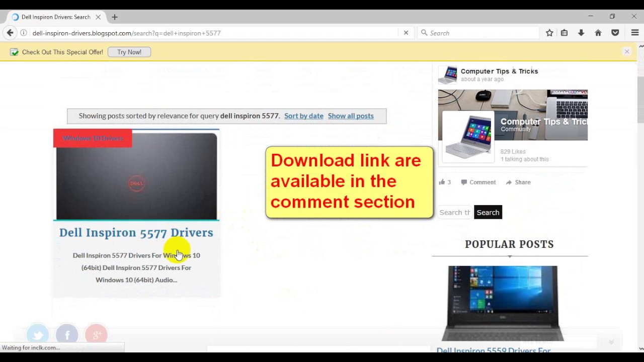Click the down chevron at page bottom right
The height and width of the screenshot is (362, 644).
click(611, 342)
